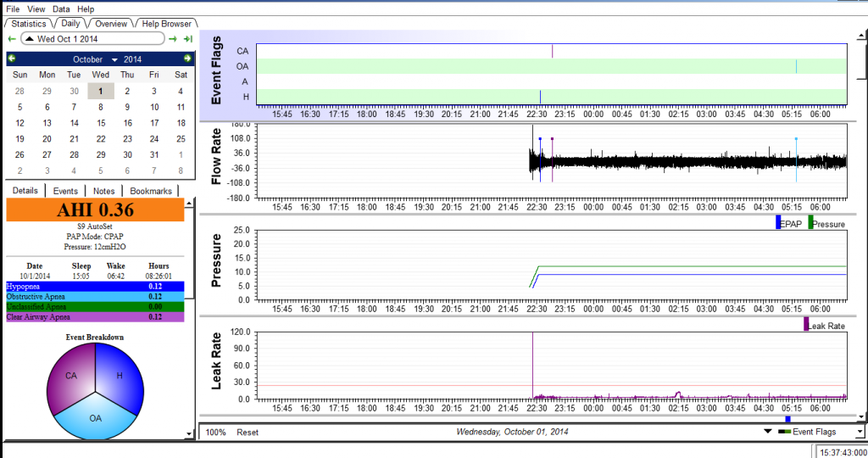Click the green Pressure legend marker
Image resolution: width=868 pixels, height=458 pixels.
(x=810, y=223)
